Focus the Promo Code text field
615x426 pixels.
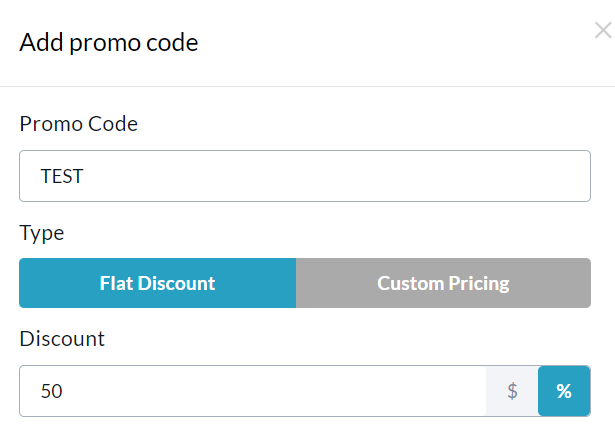(304, 176)
